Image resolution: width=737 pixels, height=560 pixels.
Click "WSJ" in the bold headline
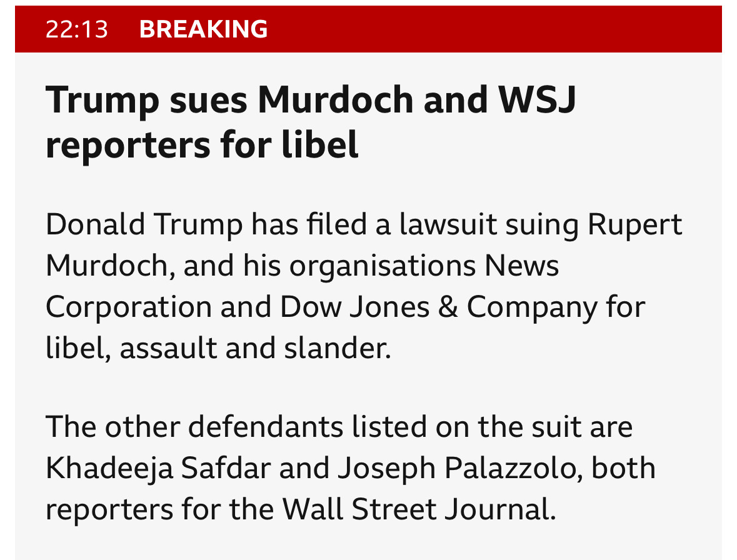click(537, 99)
